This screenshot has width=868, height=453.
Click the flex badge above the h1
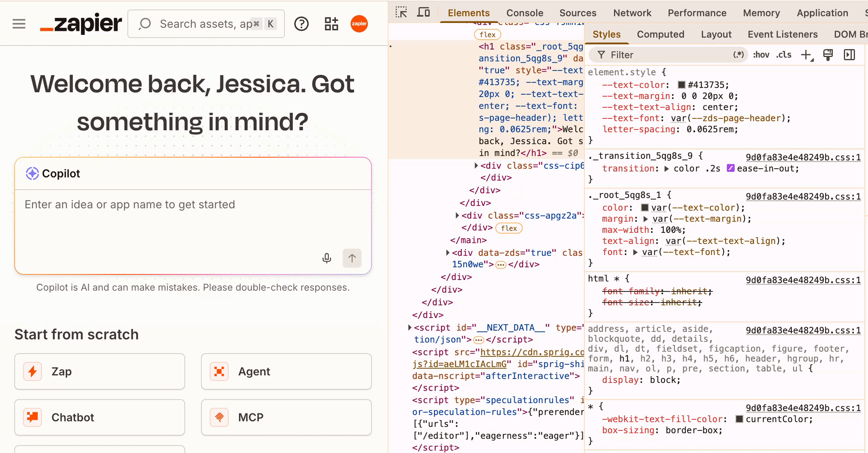pyautogui.click(x=487, y=34)
